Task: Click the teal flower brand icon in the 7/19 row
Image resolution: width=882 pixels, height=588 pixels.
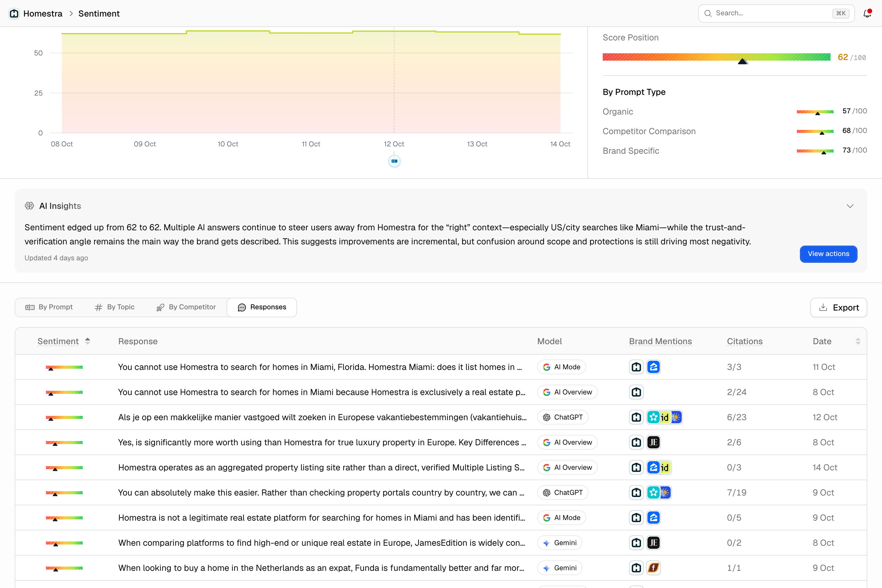Action: pos(653,493)
